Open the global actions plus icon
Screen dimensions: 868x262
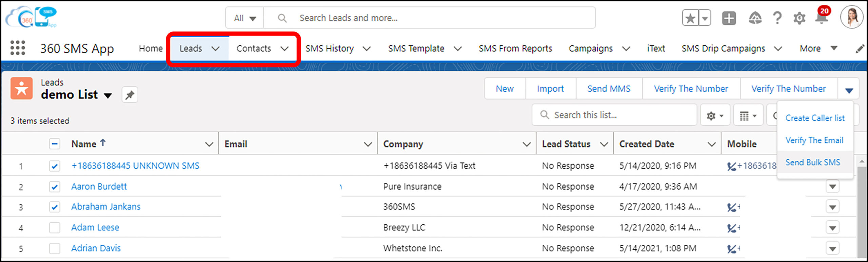(729, 18)
